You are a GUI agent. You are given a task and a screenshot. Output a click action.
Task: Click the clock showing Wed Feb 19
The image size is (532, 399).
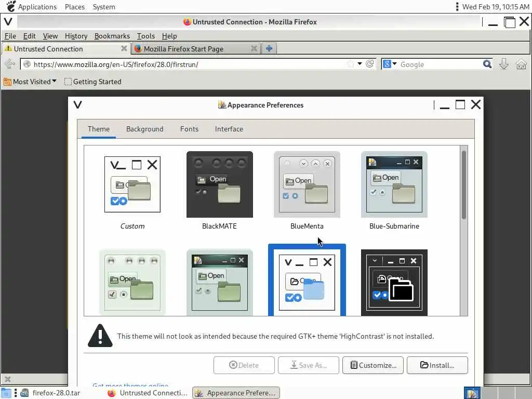coord(496,7)
